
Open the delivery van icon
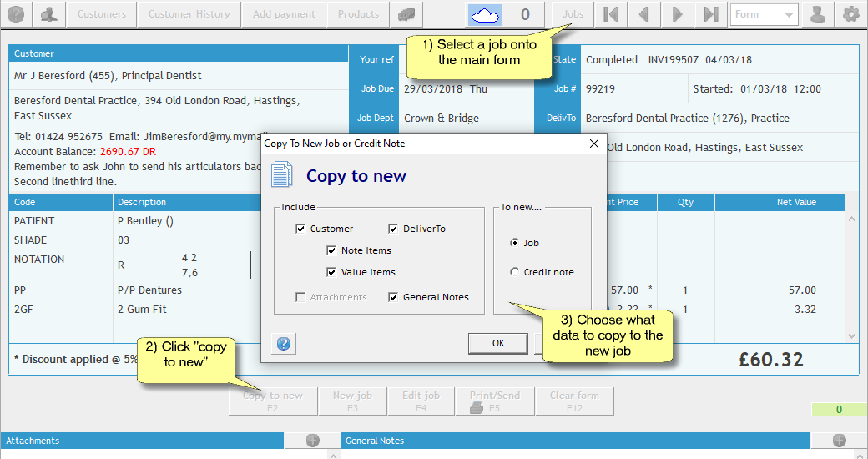click(x=406, y=14)
